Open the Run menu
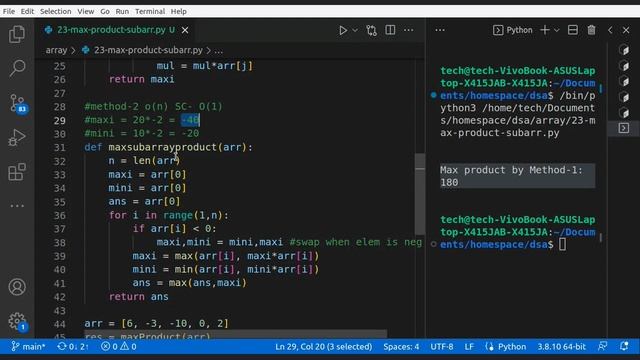The width and height of the screenshot is (640, 360). point(122,11)
